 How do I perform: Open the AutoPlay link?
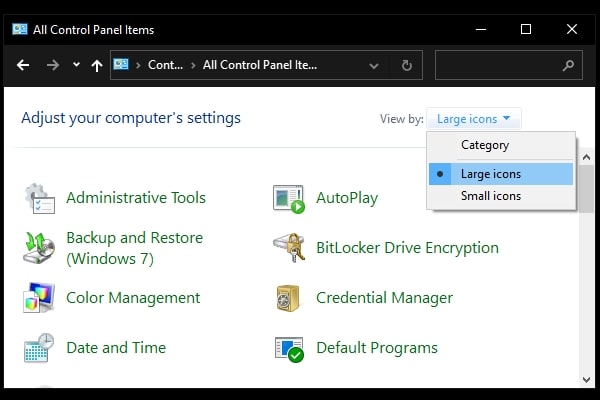click(x=347, y=198)
